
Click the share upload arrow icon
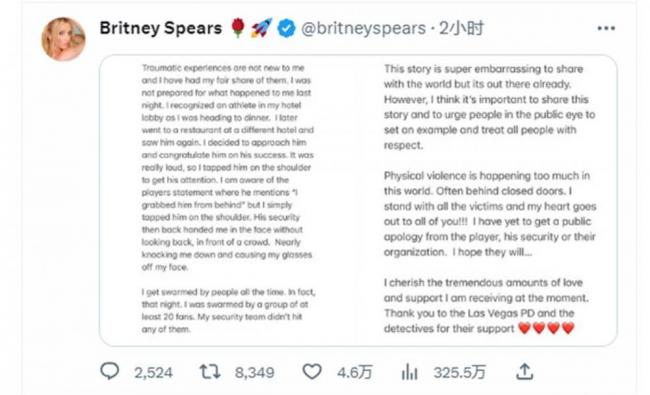click(524, 371)
